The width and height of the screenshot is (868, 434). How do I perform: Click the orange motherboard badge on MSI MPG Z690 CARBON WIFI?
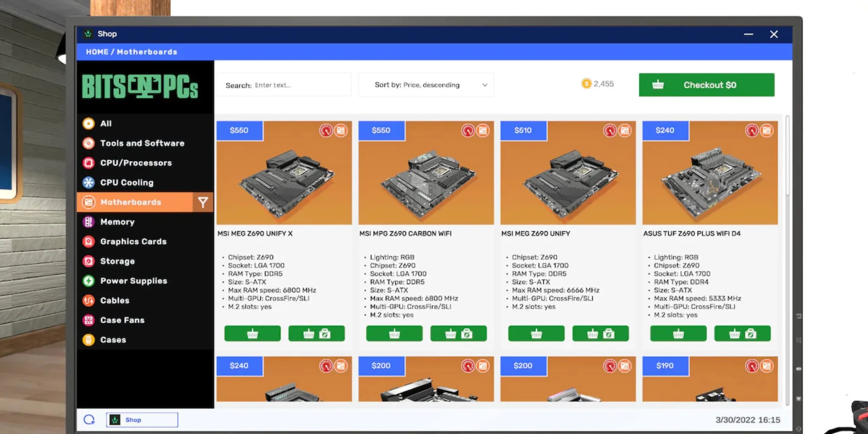(483, 130)
